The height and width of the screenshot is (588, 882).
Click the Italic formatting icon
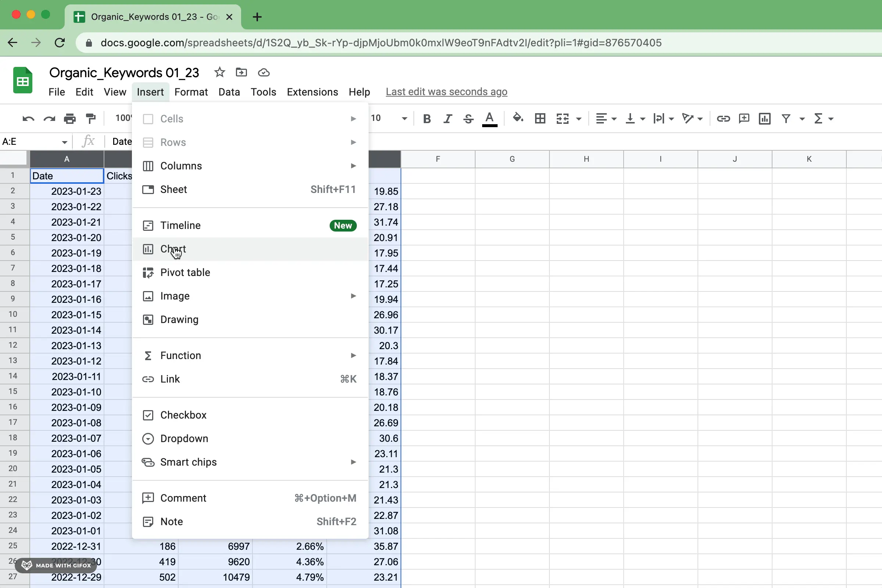click(x=448, y=118)
